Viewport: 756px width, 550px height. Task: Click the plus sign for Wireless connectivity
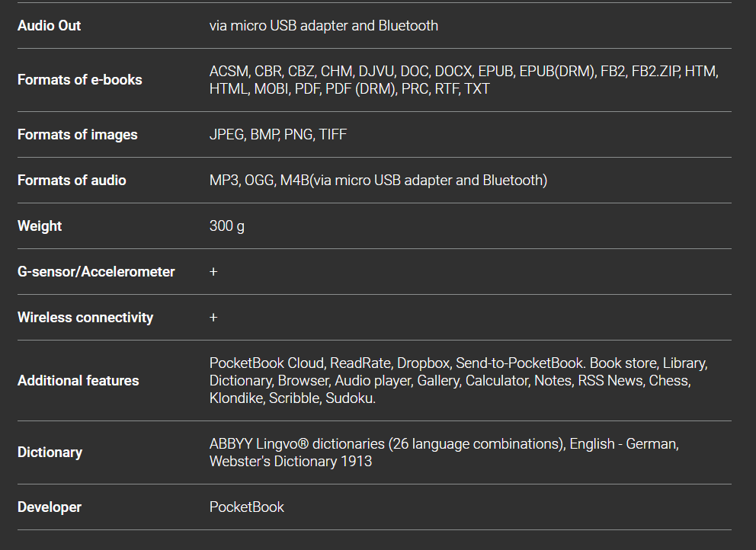(213, 318)
